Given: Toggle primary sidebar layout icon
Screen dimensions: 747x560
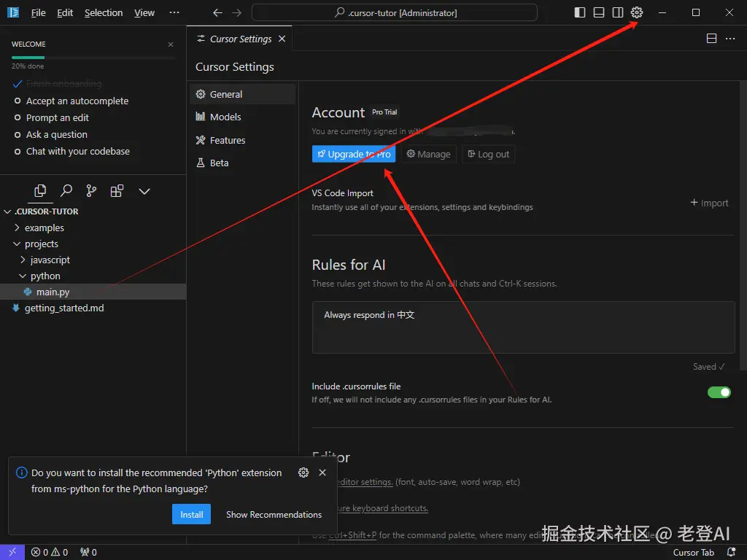Looking at the screenshot, I should (580, 12).
